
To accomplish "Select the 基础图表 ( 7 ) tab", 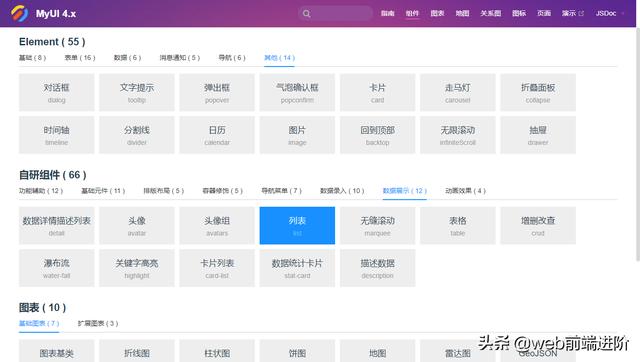I will point(39,323).
